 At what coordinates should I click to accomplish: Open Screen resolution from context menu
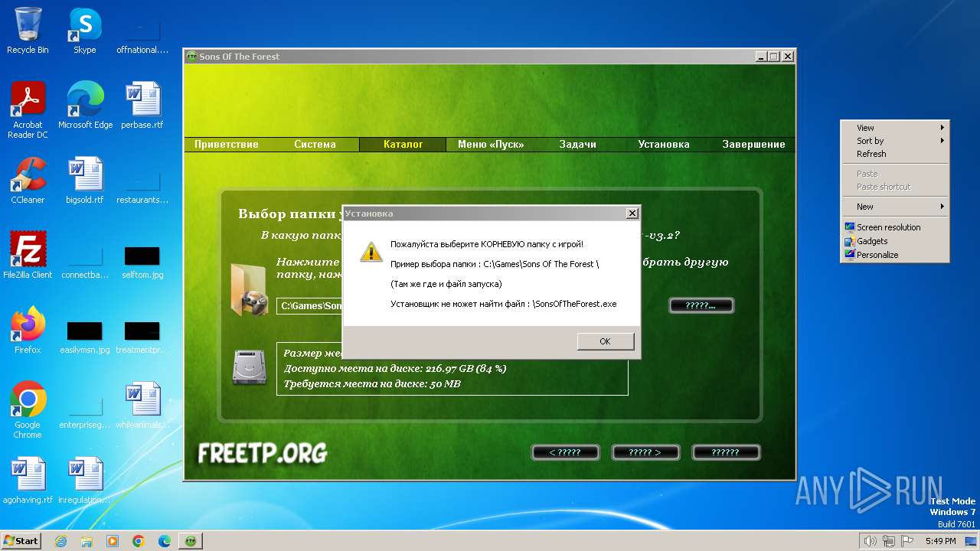[894, 227]
